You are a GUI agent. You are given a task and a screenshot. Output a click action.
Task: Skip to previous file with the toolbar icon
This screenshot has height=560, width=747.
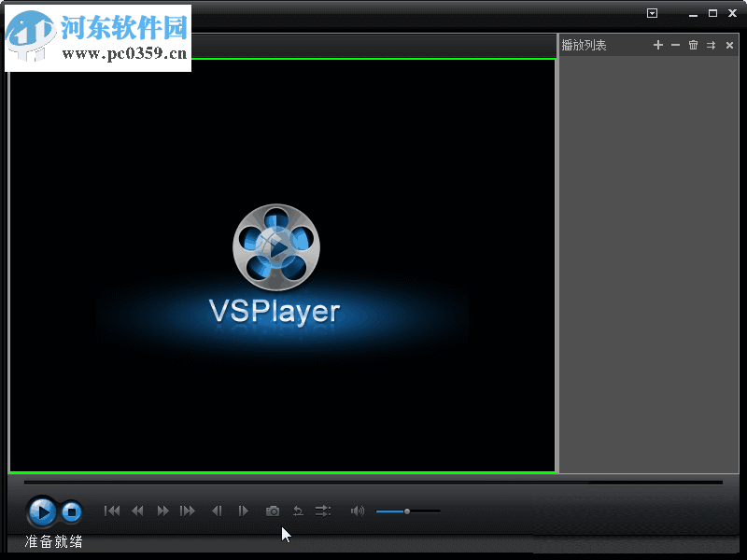click(x=112, y=511)
